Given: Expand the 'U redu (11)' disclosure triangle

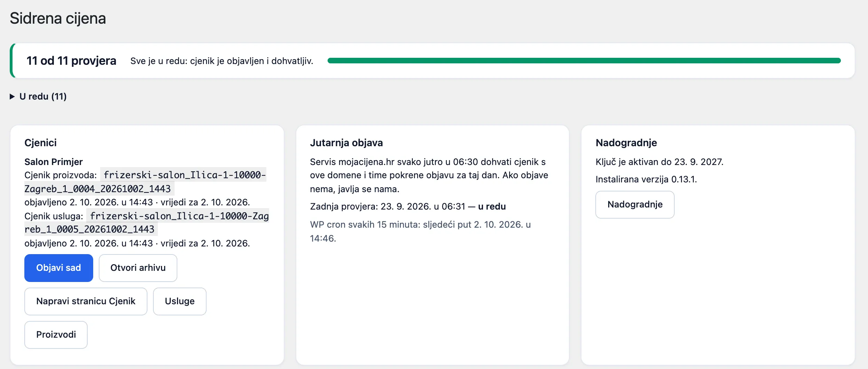Looking at the screenshot, I should pyautogui.click(x=12, y=96).
